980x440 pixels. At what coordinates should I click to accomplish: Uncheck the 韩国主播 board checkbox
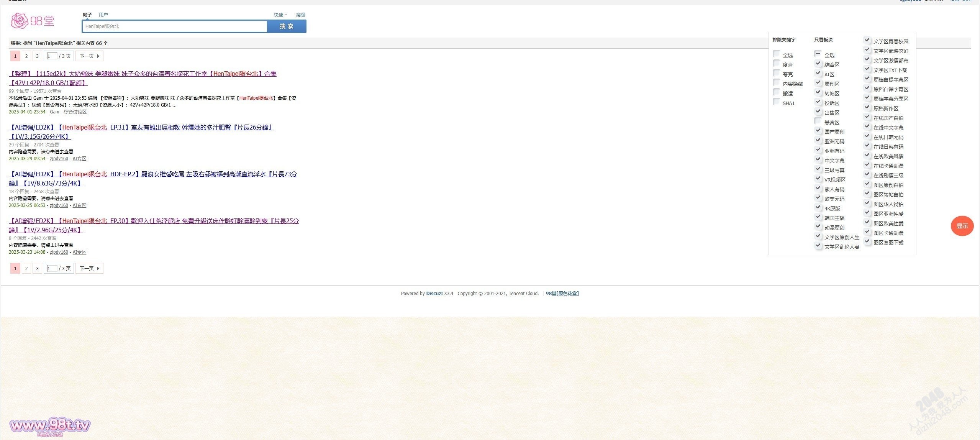tap(818, 217)
